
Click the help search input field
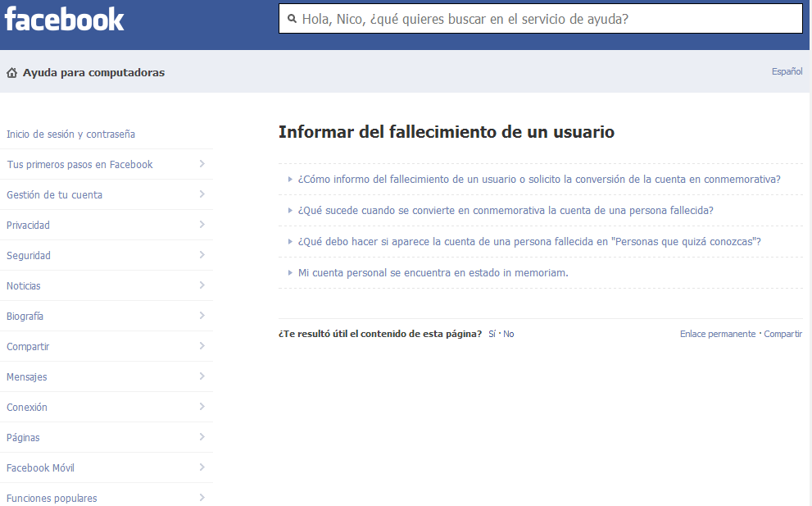[x=541, y=18]
